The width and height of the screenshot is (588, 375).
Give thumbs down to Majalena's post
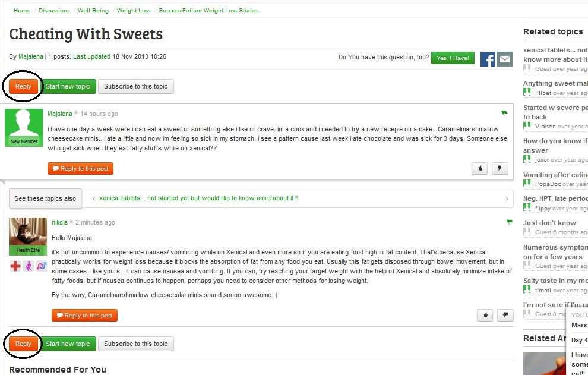click(x=500, y=169)
